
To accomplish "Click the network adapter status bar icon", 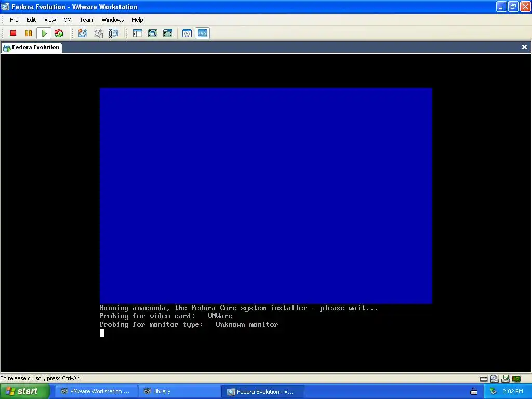I will pos(516,379).
